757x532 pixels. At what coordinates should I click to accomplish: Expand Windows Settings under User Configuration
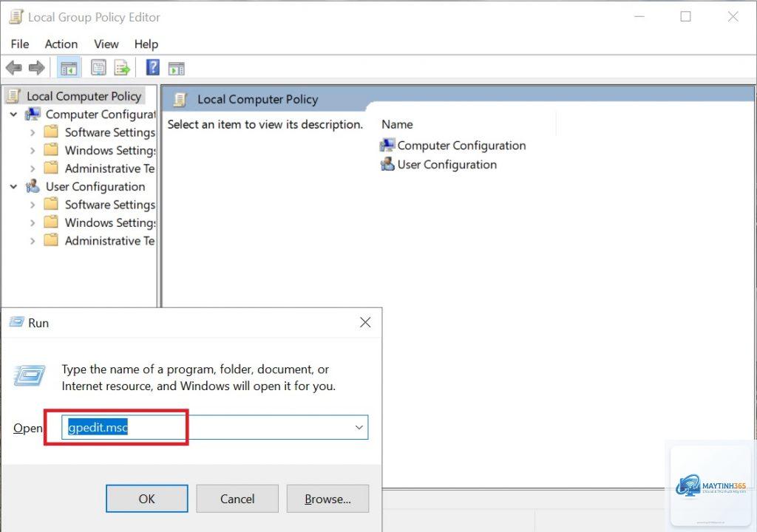tap(33, 222)
